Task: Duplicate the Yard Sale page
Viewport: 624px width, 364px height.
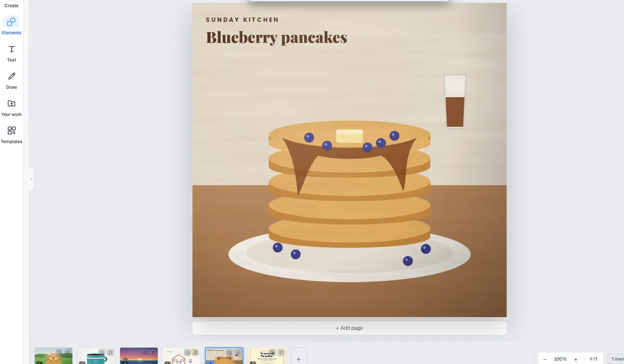Action: click(272, 353)
